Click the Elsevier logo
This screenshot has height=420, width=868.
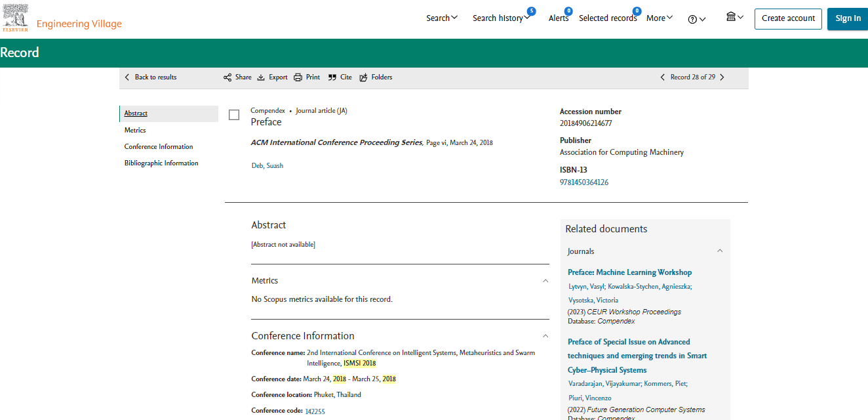[15, 18]
